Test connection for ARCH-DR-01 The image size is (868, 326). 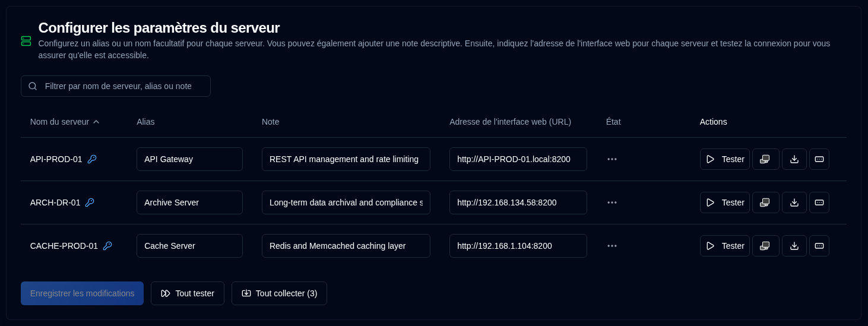click(x=725, y=202)
